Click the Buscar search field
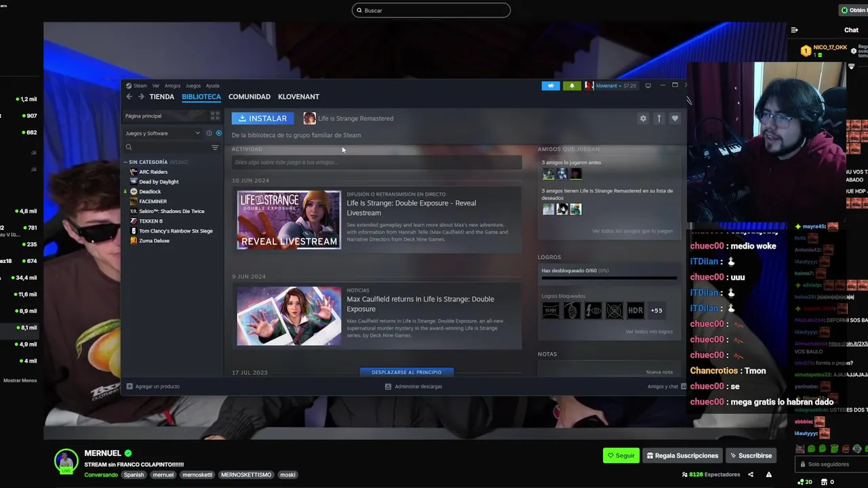 point(431,10)
